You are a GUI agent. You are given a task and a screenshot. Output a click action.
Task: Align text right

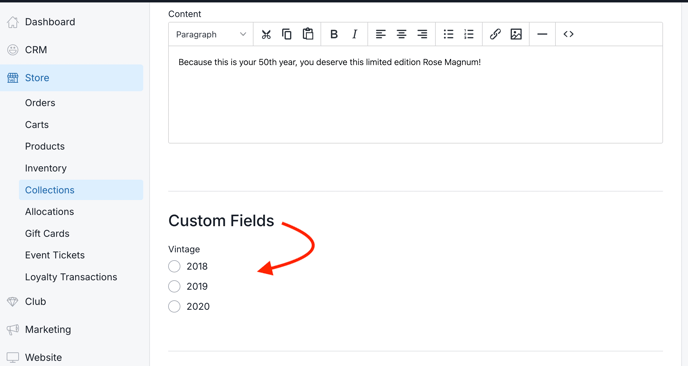(x=422, y=34)
